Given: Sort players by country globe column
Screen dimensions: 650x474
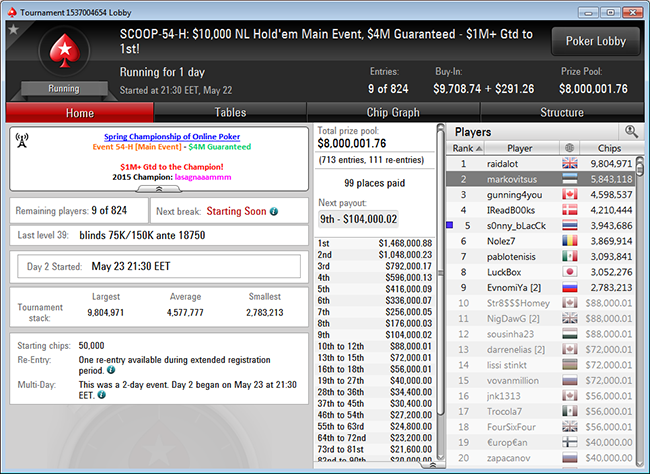Looking at the screenshot, I should click(569, 148).
